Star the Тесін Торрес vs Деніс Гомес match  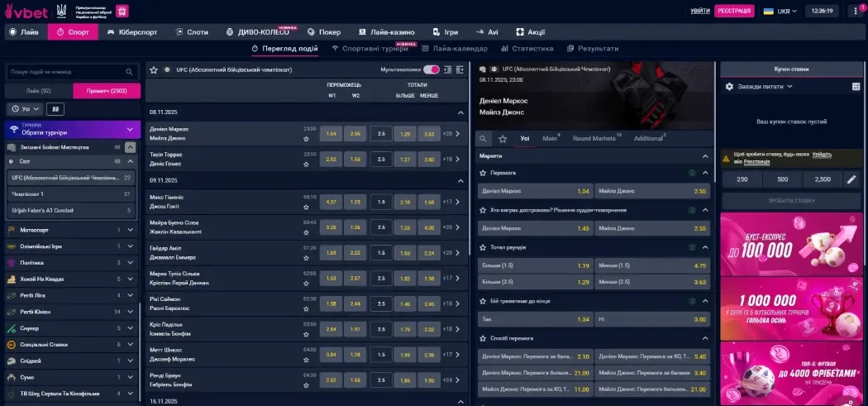coord(306,164)
